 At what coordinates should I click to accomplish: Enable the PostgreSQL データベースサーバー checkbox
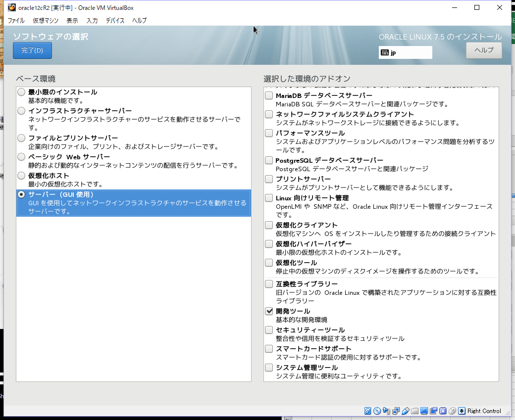(269, 160)
